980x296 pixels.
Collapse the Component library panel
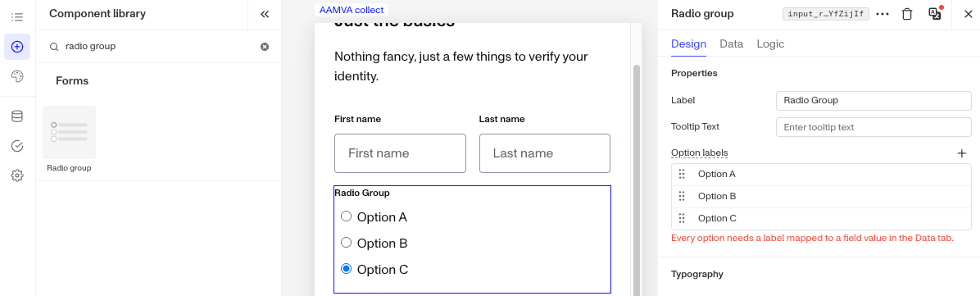pyautogui.click(x=265, y=15)
